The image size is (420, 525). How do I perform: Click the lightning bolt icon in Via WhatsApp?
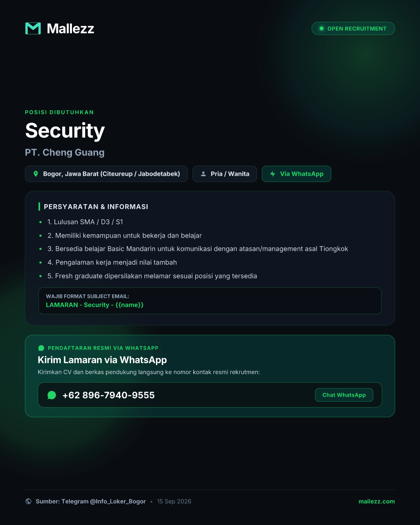pyautogui.click(x=273, y=174)
